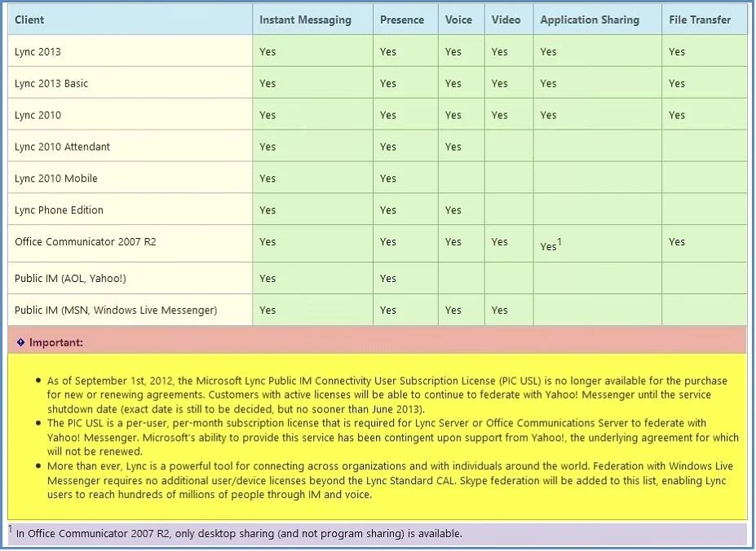The width and height of the screenshot is (756, 551).
Task: Click Office Communicator 2007 R2 client cell
Action: click(x=130, y=242)
